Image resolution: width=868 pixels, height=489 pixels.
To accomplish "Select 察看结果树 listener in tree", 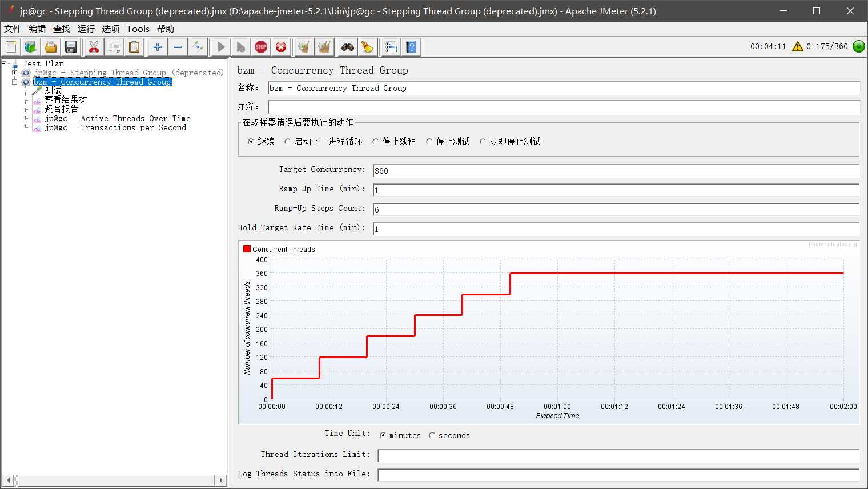I will [66, 99].
